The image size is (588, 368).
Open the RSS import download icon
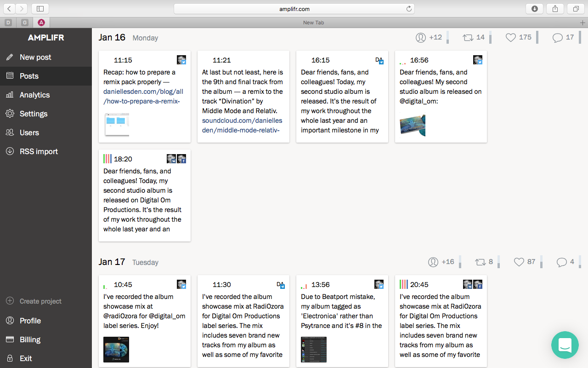[9, 151]
